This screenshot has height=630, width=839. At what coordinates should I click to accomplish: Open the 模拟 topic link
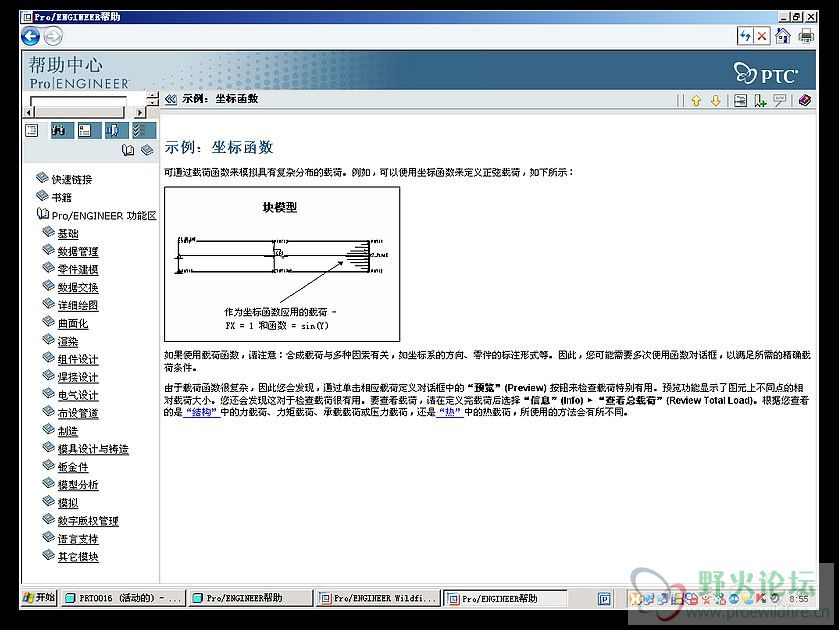click(68, 503)
